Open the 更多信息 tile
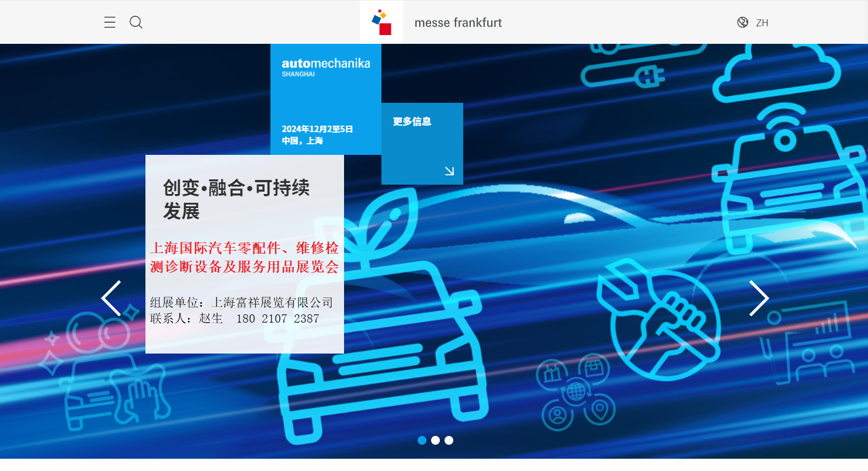 pos(422,144)
